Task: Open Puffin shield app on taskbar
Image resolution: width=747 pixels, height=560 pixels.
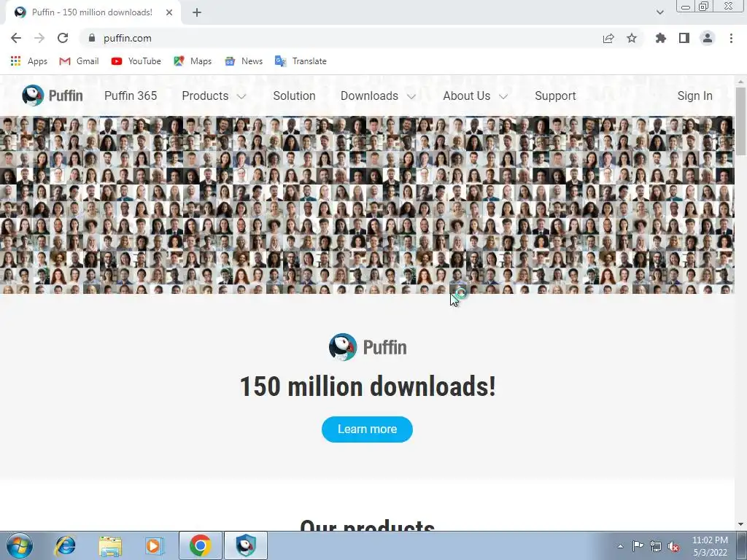Action: coord(246,545)
